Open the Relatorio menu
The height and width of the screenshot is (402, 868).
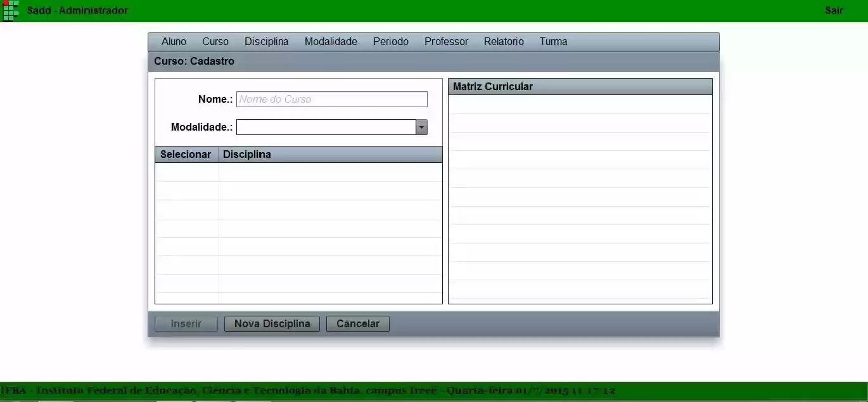pos(503,41)
